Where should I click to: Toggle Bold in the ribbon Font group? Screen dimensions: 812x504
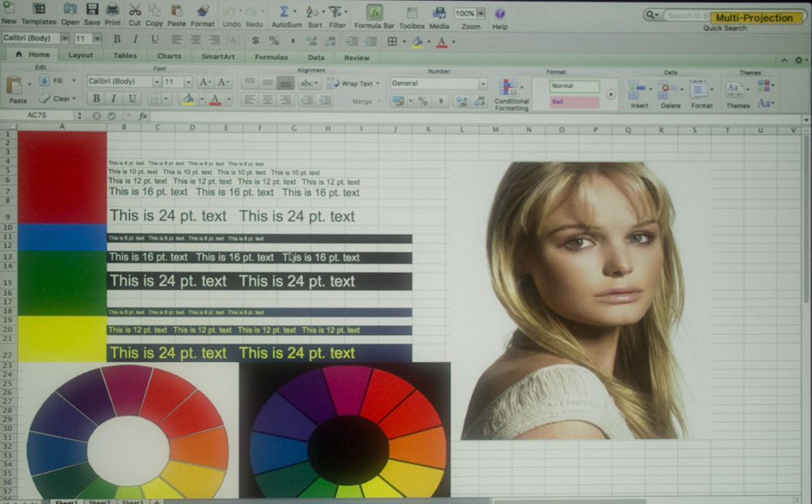pyautogui.click(x=96, y=98)
